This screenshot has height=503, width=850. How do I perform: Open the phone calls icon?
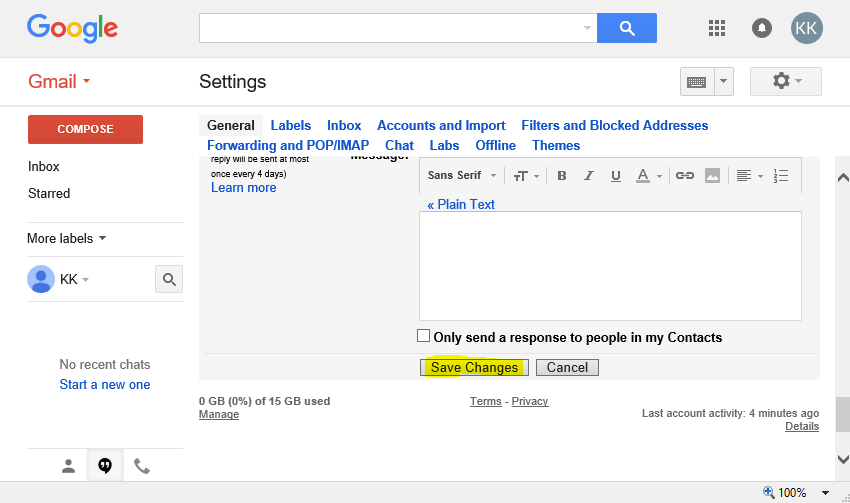click(x=141, y=466)
